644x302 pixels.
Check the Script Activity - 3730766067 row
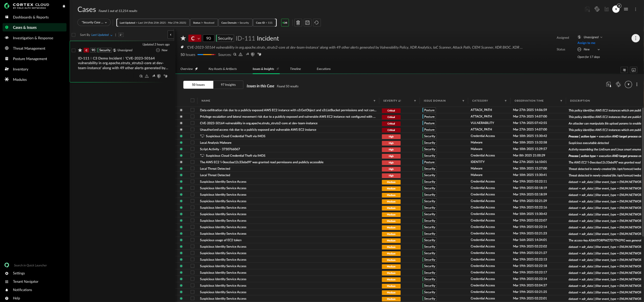pos(192,149)
